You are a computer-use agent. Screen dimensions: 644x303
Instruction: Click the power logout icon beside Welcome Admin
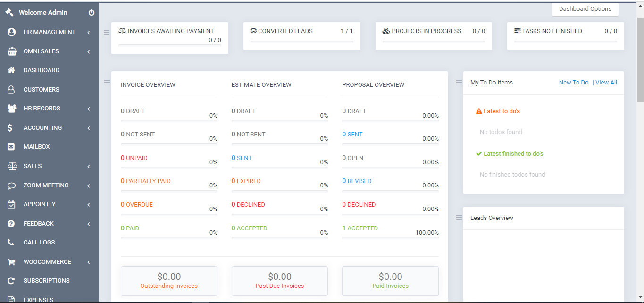click(92, 13)
